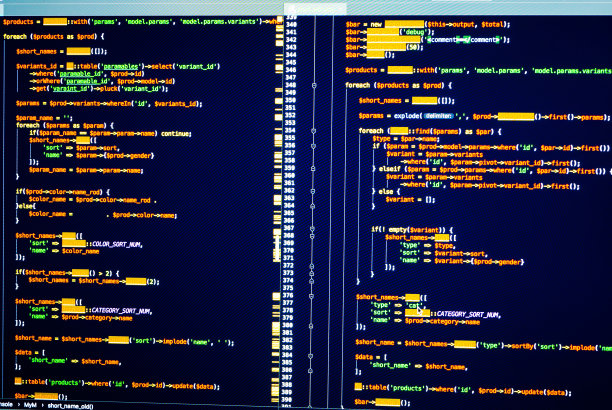The height and width of the screenshot is (410, 612).
Task: Click line number 340 in the gutter
Action: coord(291,22)
